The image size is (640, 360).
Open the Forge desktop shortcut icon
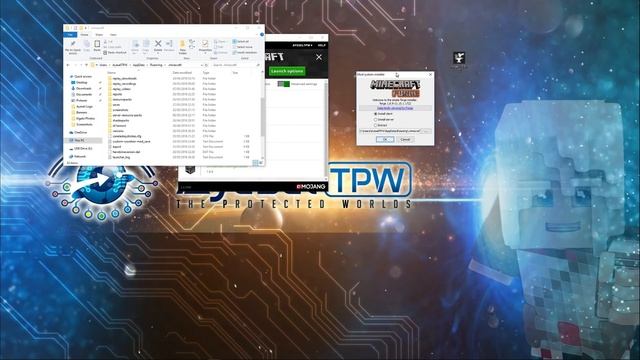(x=459, y=58)
